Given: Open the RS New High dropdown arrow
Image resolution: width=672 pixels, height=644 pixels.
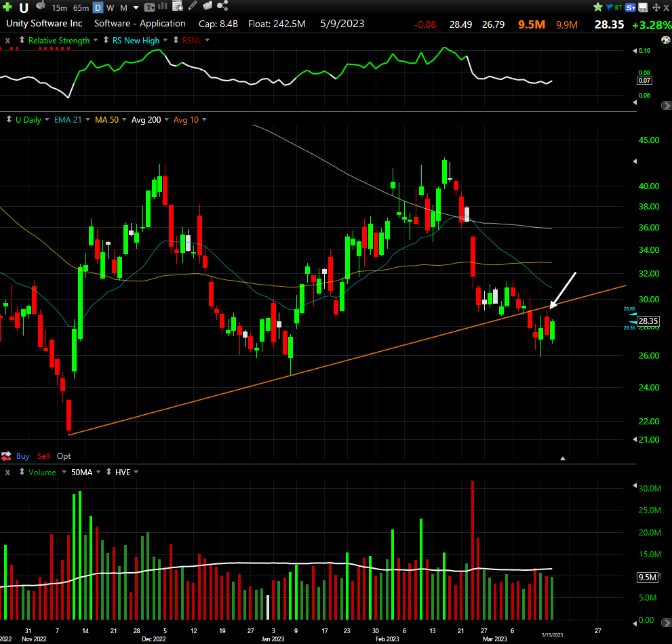Looking at the screenshot, I should [x=165, y=40].
